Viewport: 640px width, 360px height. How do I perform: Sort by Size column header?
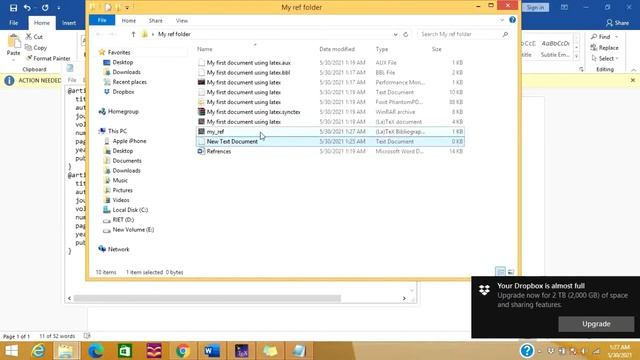(x=436, y=49)
